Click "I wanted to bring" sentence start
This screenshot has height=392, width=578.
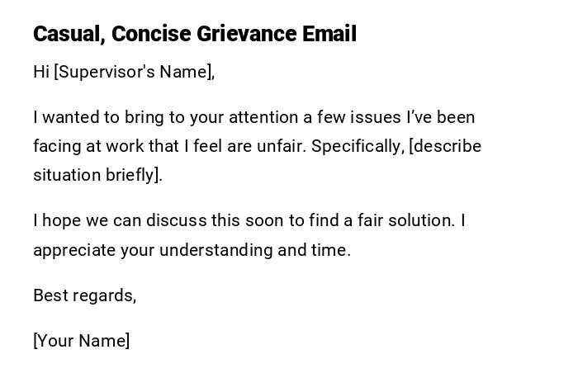pos(87,117)
